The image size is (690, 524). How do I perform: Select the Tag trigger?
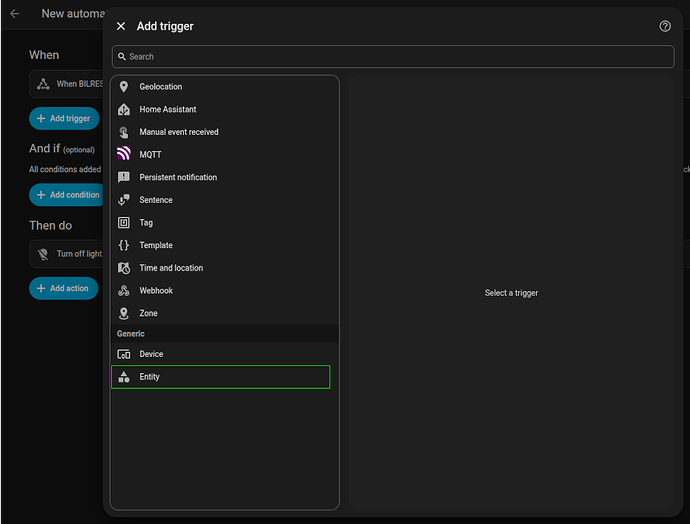(224, 223)
